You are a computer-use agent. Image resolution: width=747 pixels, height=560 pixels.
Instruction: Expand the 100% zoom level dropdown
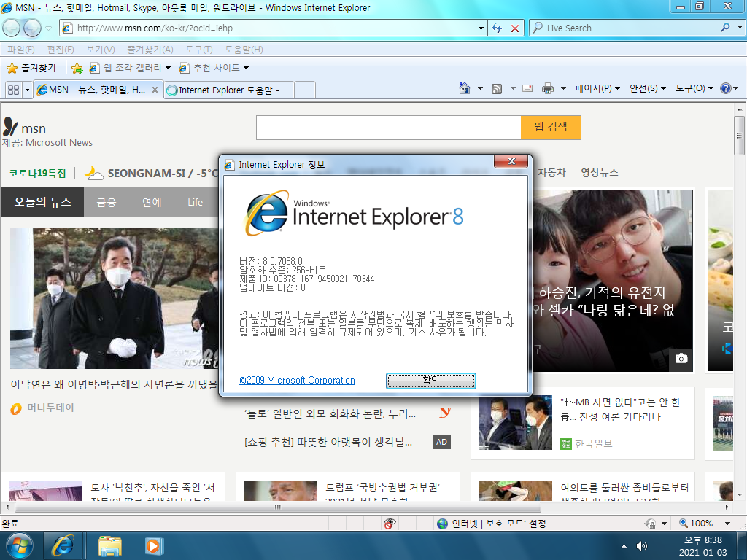[x=727, y=524]
